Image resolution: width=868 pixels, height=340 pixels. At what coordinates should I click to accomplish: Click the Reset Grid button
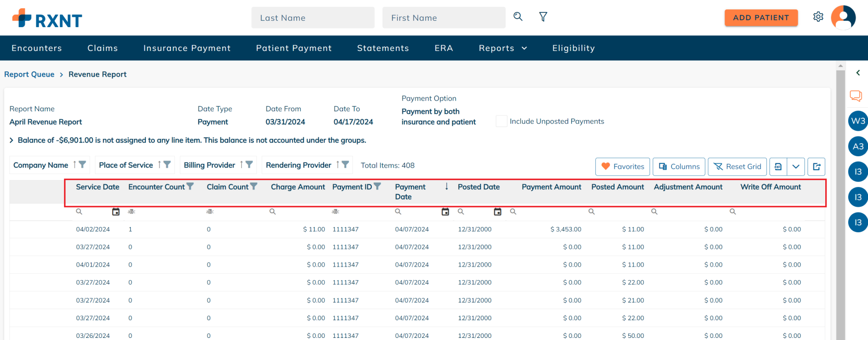[x=737, y=167]
